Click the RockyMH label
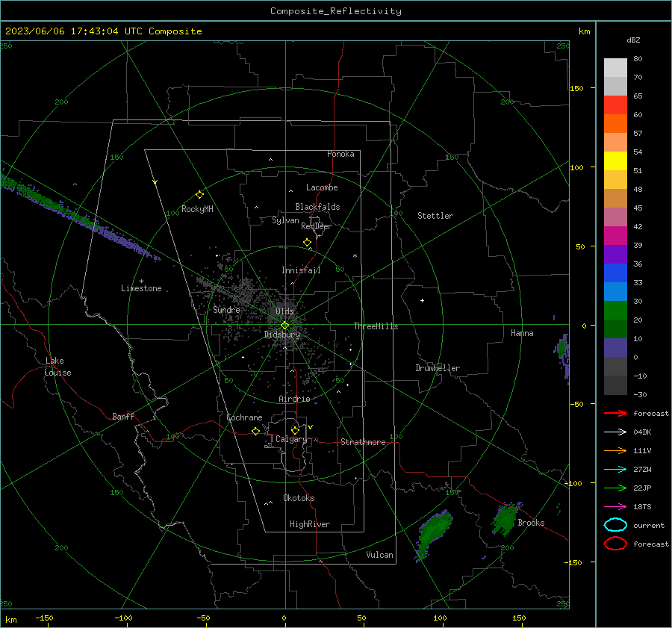672x628 pixels. coord(197,209)
